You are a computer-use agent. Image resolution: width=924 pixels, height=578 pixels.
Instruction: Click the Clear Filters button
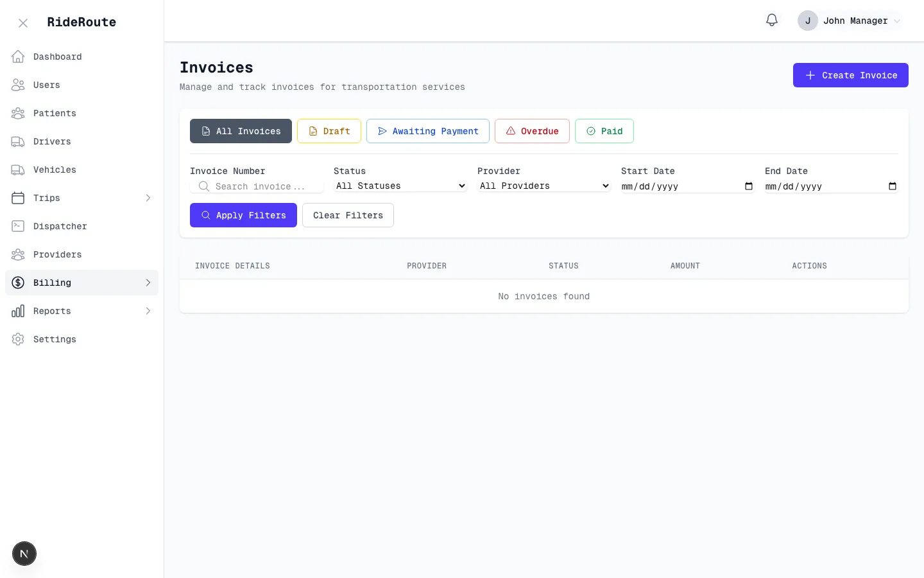point(348,215)
